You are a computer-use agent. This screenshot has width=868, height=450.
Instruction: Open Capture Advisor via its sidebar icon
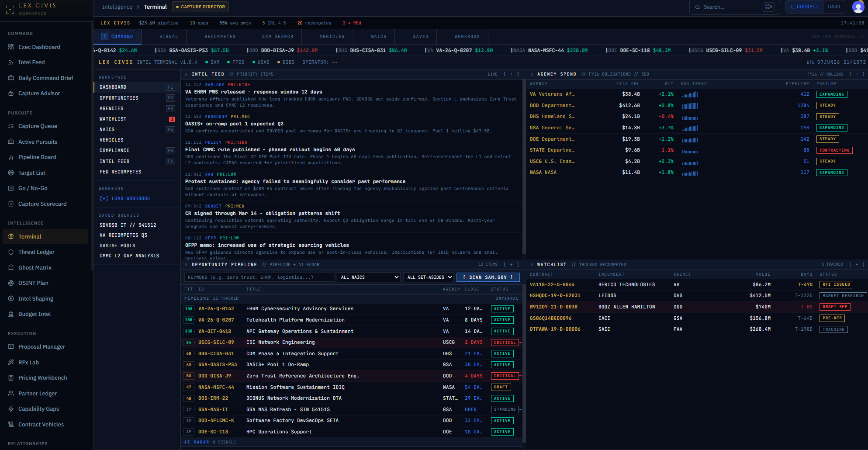(x=11, y=93)
